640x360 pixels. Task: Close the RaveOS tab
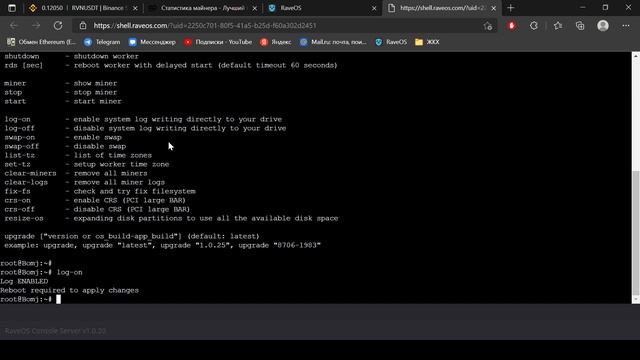[374, 8]
